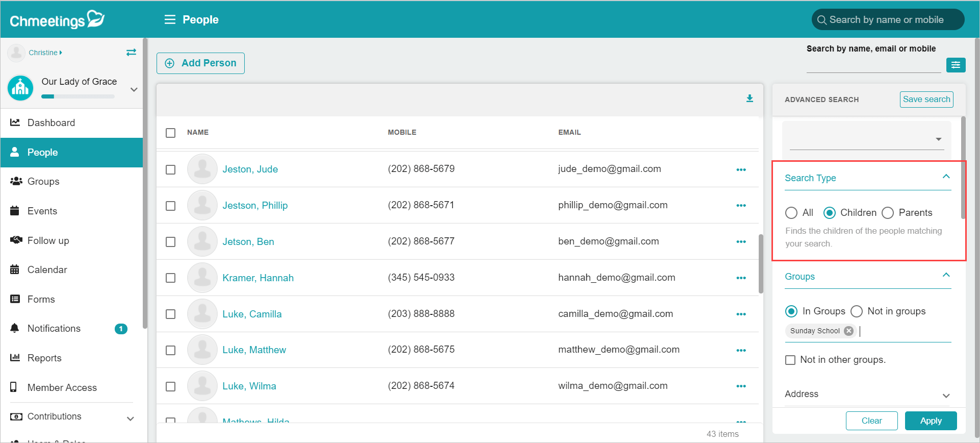Image resolution: width=980 pixels, height=443 pixels.
Task: Click the avatar of Jetson, Ben
Action: click(x=202, y=241)
